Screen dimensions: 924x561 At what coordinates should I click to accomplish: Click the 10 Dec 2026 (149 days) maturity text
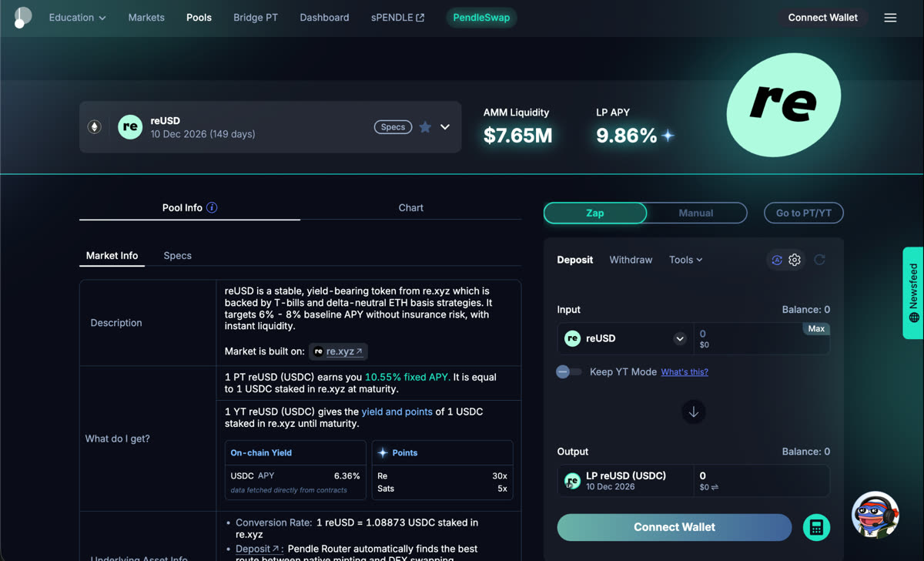click(x=203, y=134)
